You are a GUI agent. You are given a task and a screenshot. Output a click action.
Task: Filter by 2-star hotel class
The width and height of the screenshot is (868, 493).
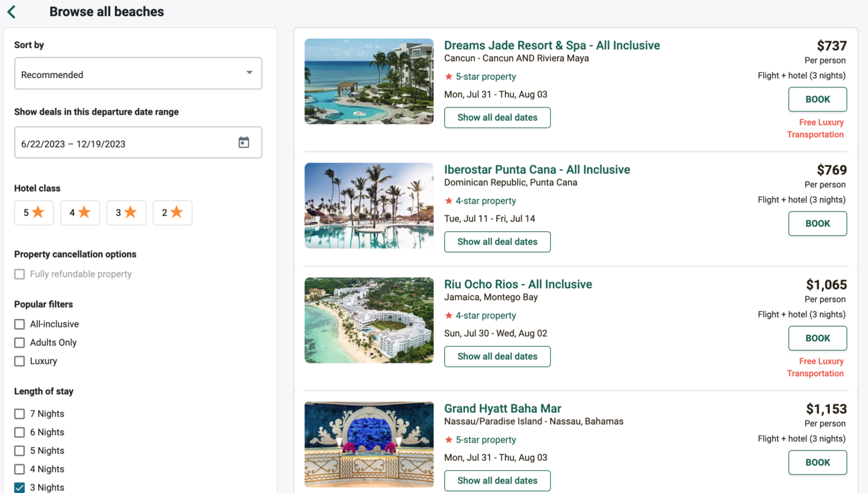tap(172, 213)
